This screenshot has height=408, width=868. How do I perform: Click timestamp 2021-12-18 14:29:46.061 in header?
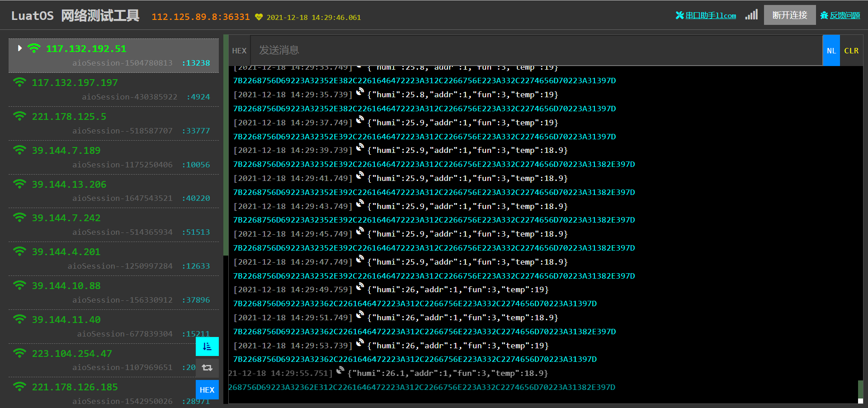click(x=314, y=18)
